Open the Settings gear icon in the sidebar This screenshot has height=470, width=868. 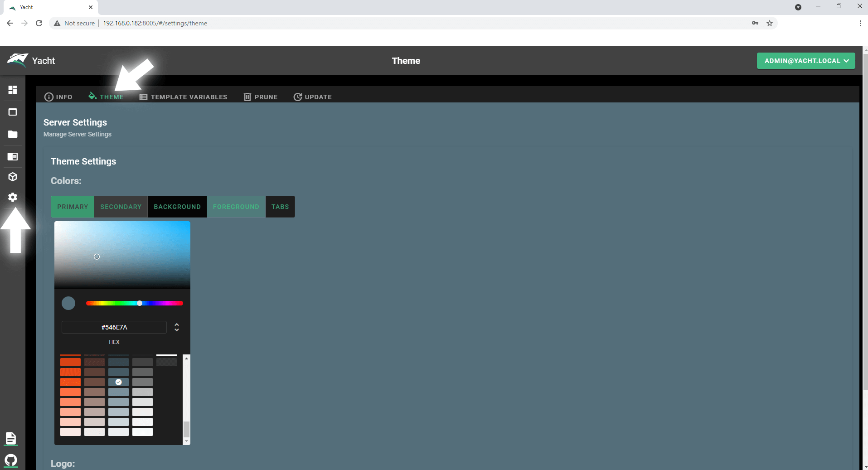tap(13, 197)
